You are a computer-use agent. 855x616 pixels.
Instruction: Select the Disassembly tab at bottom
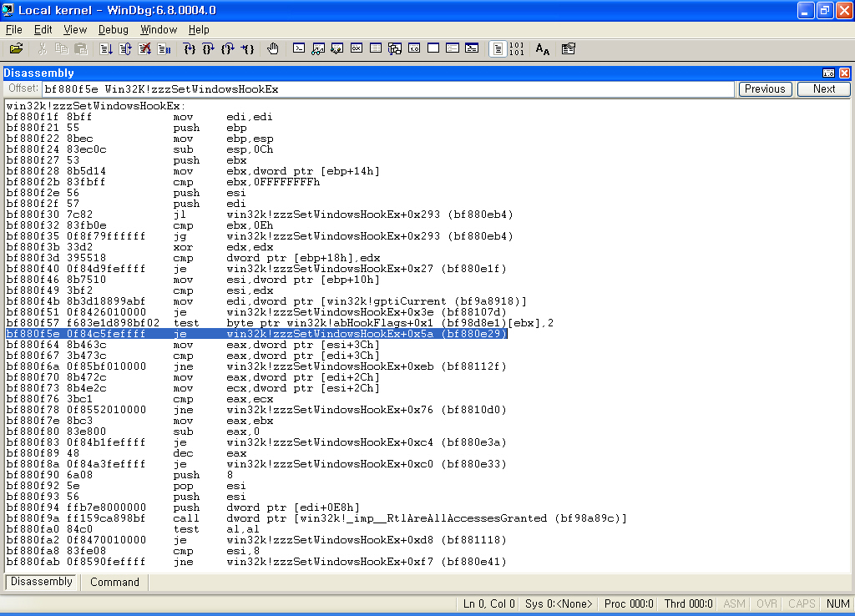click(x=42, y=582)
